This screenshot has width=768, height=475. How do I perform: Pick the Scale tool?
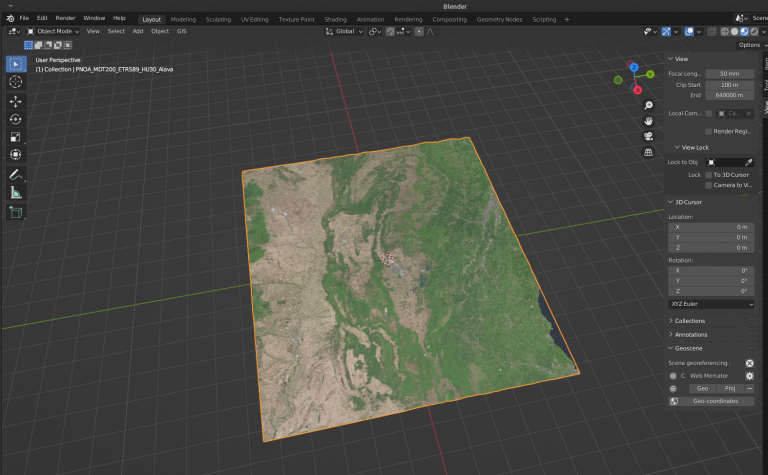click(16, 137)
